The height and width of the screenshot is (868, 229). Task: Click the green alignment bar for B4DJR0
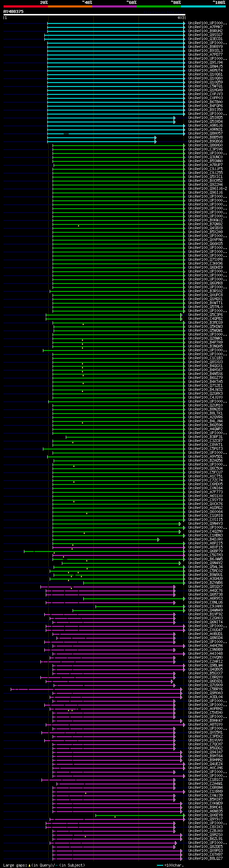point(106,539)
